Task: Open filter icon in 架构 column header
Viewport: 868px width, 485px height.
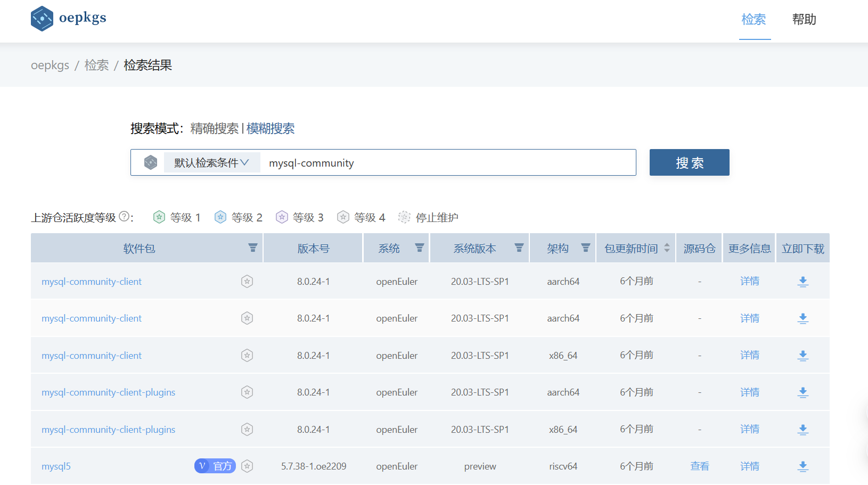Action: 585,248
